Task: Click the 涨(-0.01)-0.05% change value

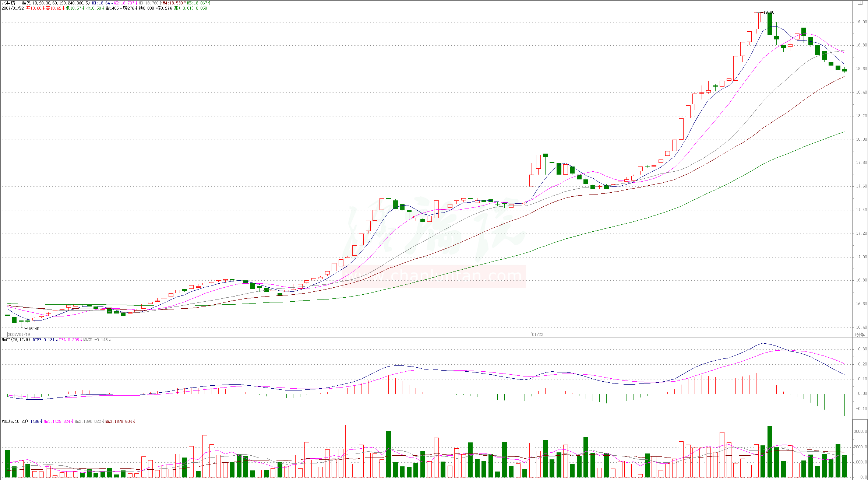Action: (x=191, y=8)
